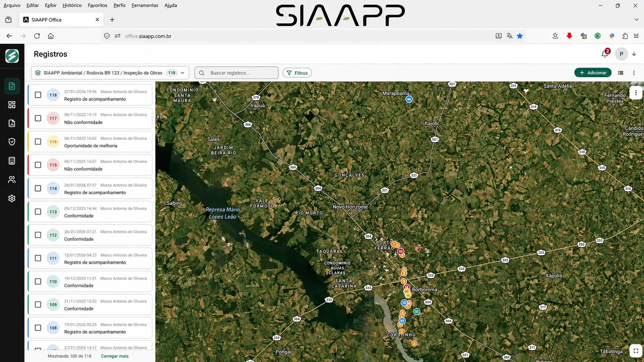Check the box for record 109
The height and width of the screenshot is (362, 644).
pyautogui.click(x=38, y=304)
